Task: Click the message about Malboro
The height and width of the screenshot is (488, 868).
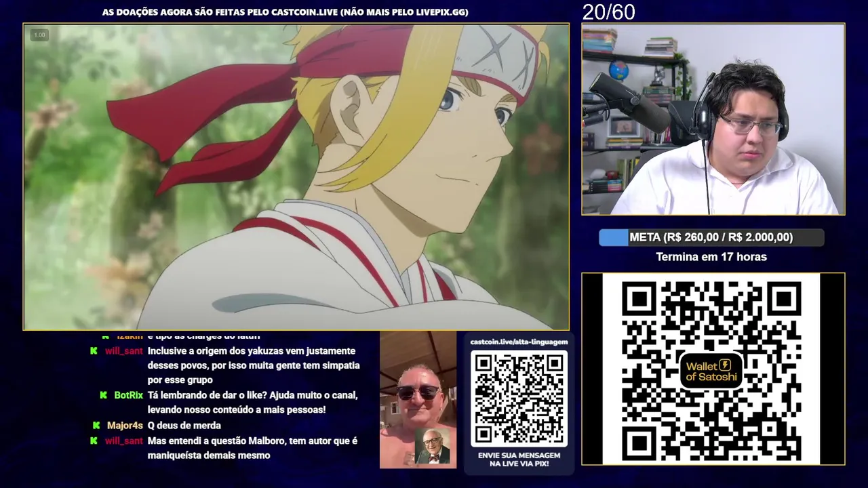Action: click(252, 448)
